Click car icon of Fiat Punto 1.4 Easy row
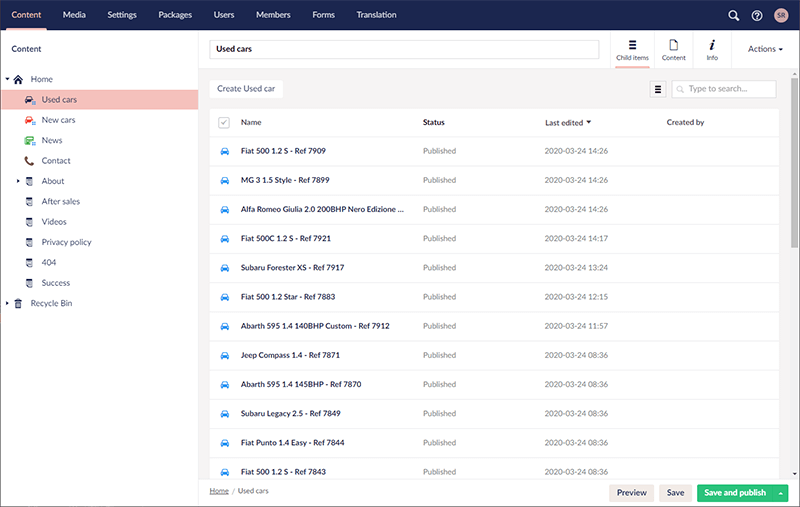 (224, 443)
